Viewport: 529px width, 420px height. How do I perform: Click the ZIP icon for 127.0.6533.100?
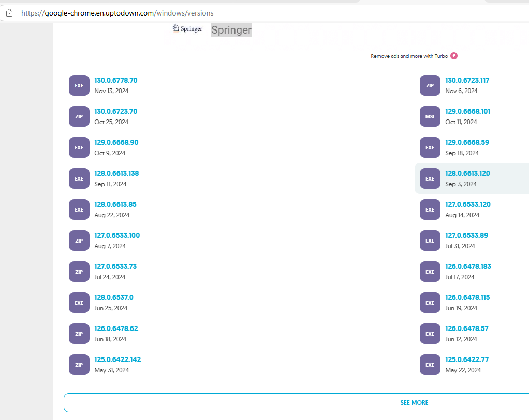(79, 241)
